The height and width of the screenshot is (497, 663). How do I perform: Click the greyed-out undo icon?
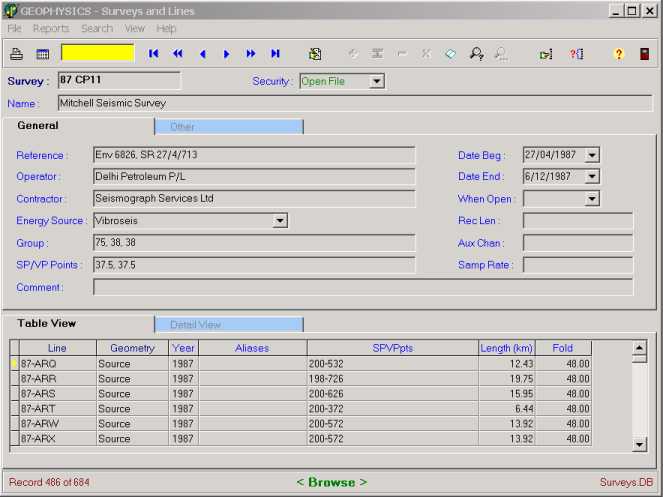pos(353,54)
